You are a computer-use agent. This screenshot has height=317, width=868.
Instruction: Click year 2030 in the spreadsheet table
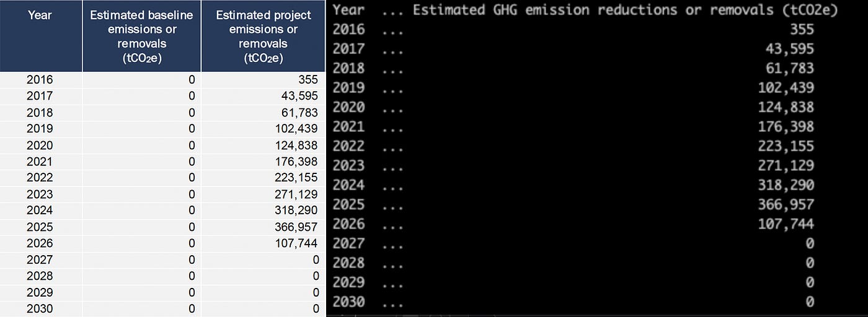coord(40,309)
